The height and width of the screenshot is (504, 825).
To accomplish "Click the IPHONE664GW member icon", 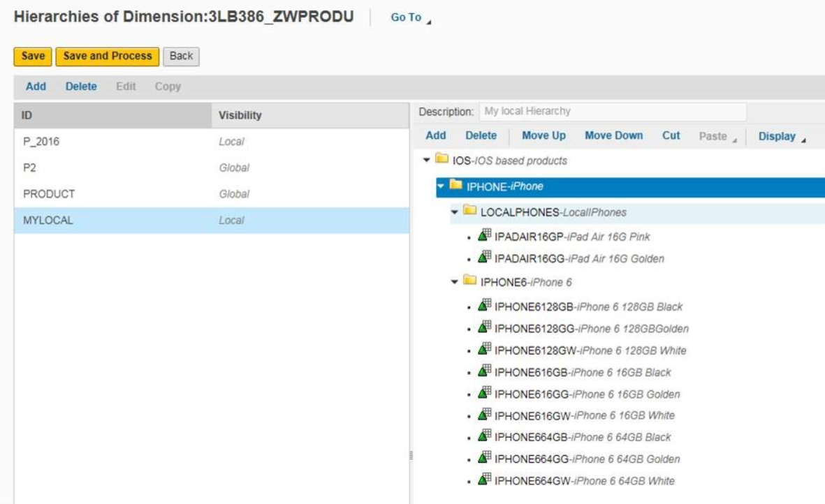I will [485, 480].
